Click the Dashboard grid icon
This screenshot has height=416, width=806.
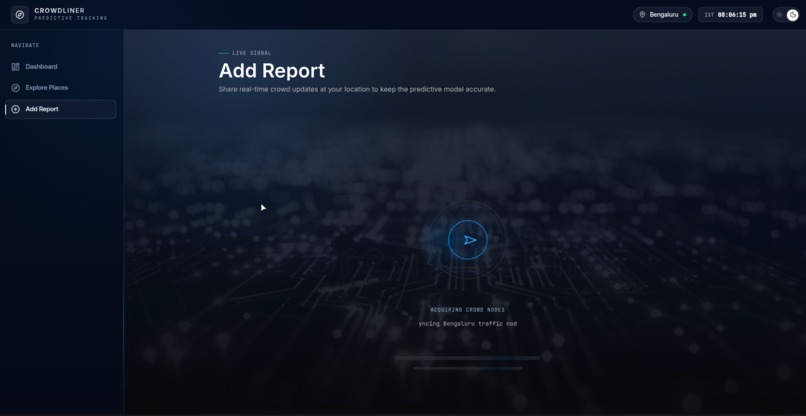[x=15, y=67]
